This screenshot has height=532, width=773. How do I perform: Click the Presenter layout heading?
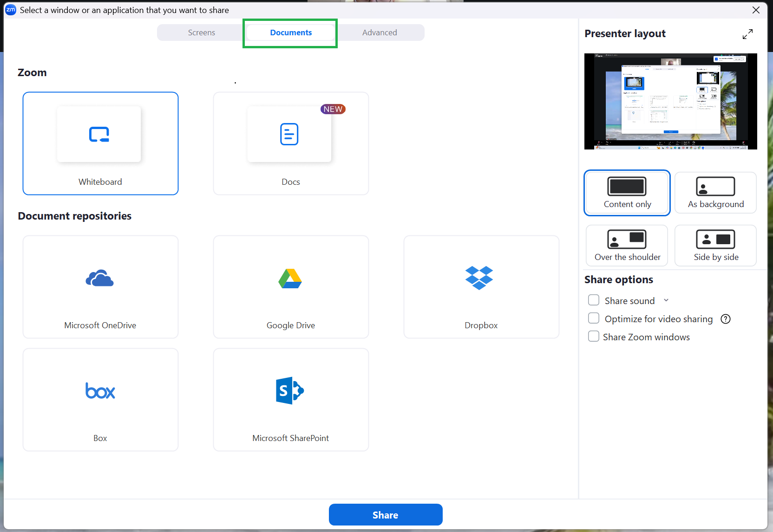(x=625, y=33)
